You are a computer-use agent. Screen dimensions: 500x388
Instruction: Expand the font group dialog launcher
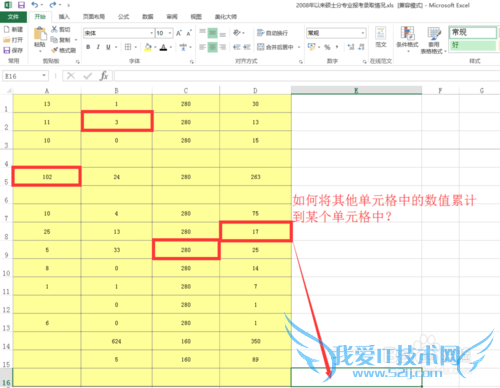[192, 62]
